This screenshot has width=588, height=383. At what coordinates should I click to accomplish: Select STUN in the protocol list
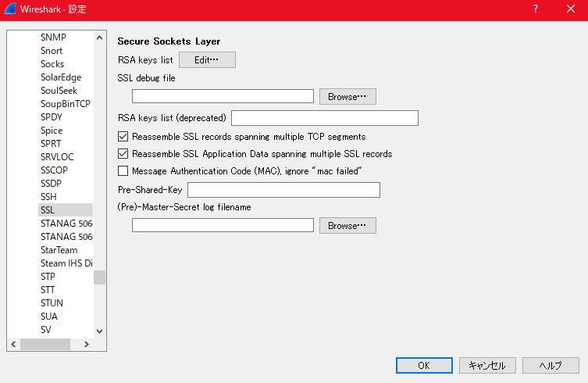(x=52, y=303)
